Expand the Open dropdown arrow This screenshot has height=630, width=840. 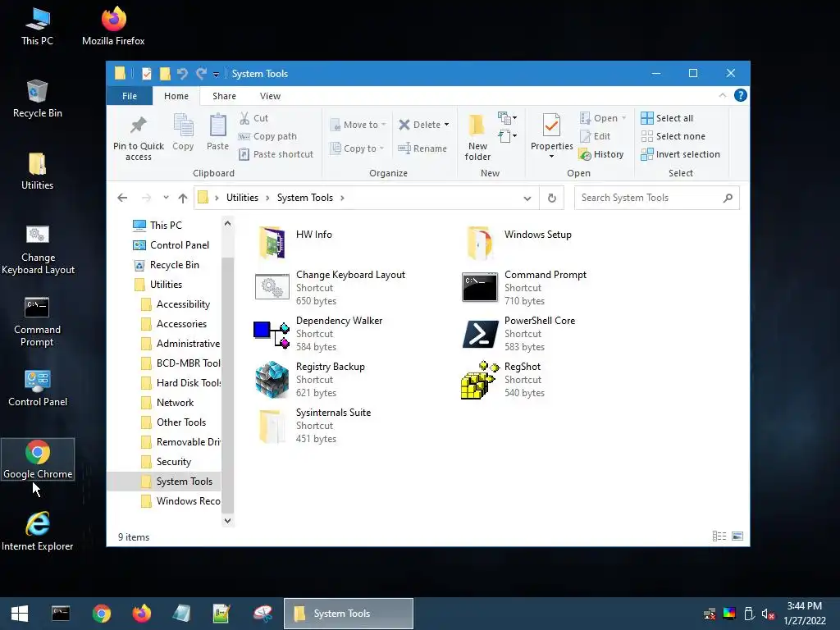coord(623,118)
